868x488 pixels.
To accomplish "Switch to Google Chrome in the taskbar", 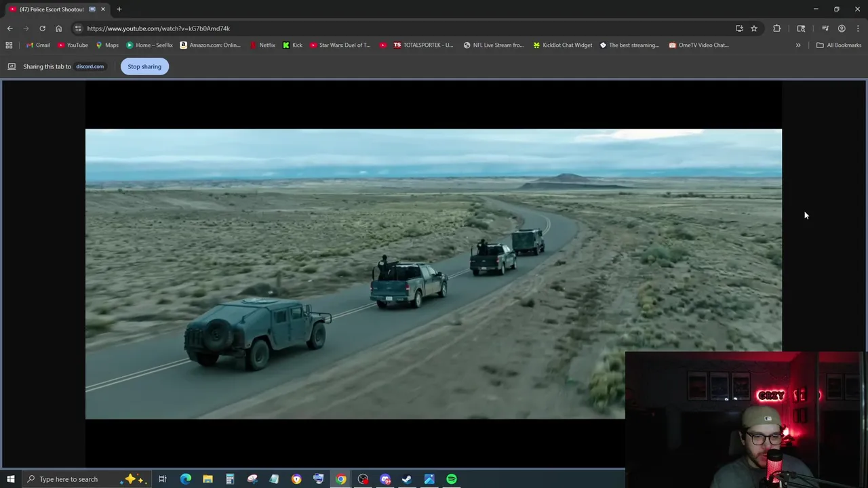I will click(340, 479).
